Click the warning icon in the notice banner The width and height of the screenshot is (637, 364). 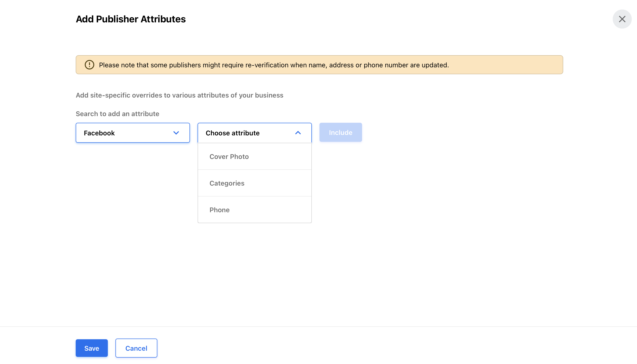coord(89,65)
